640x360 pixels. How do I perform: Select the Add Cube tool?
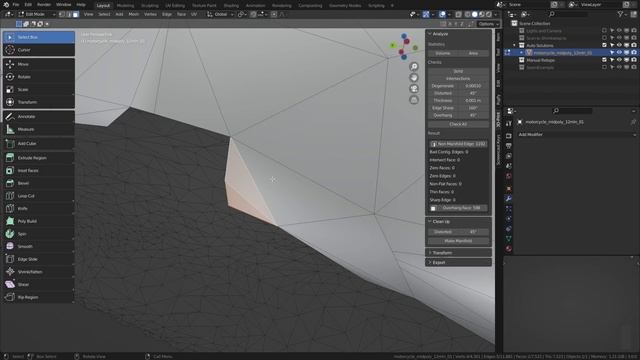pyautogui.click(x=39, y=143)
